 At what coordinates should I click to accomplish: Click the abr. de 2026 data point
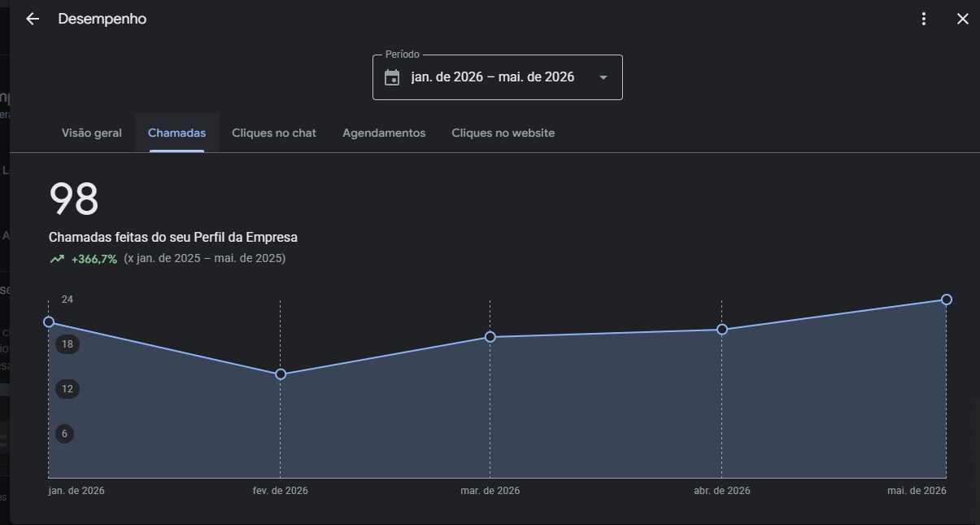pos(722,330)
